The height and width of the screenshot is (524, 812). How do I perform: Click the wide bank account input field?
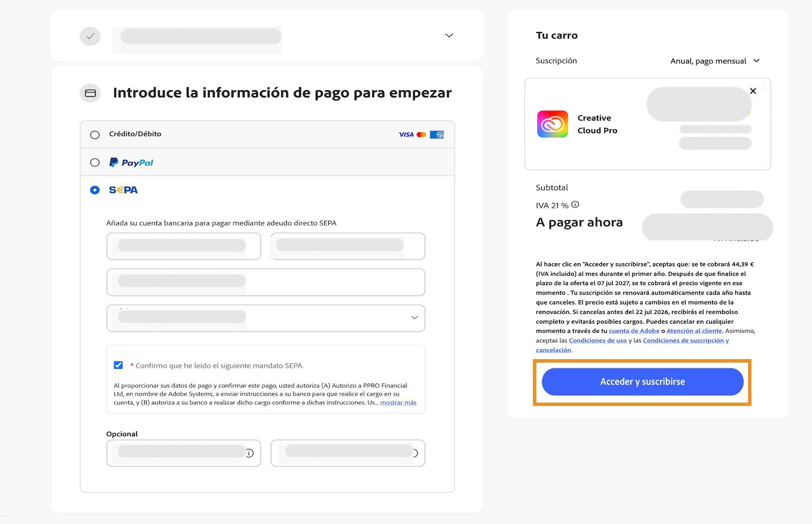pos(265,282)
